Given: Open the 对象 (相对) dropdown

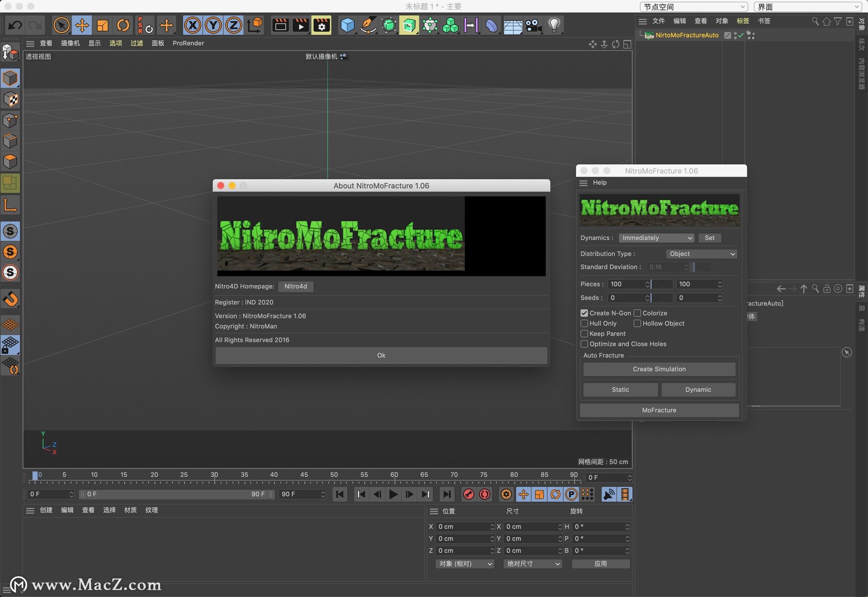Looking at the screenshot, I should coord(465,564).
